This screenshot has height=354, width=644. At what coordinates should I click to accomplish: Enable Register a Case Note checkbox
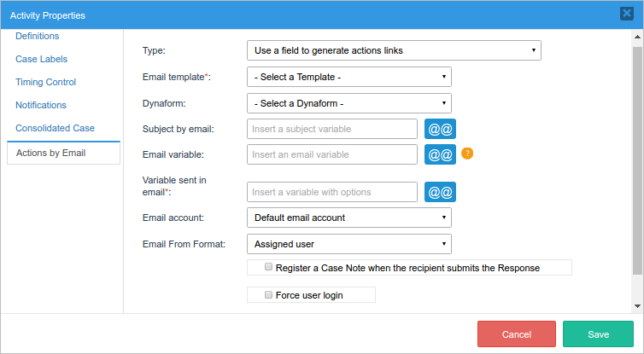pos(269,267)
